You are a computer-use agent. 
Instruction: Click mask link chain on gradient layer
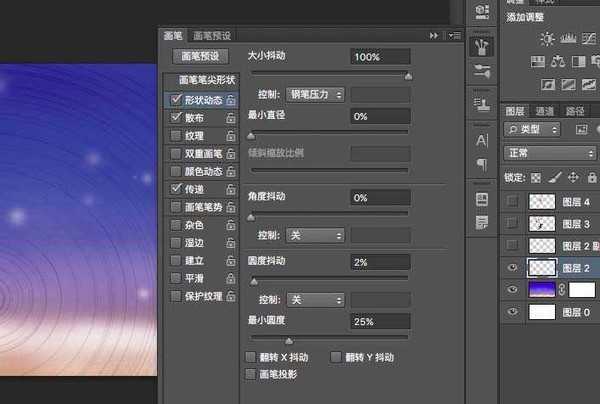click(x=562, y=290)
